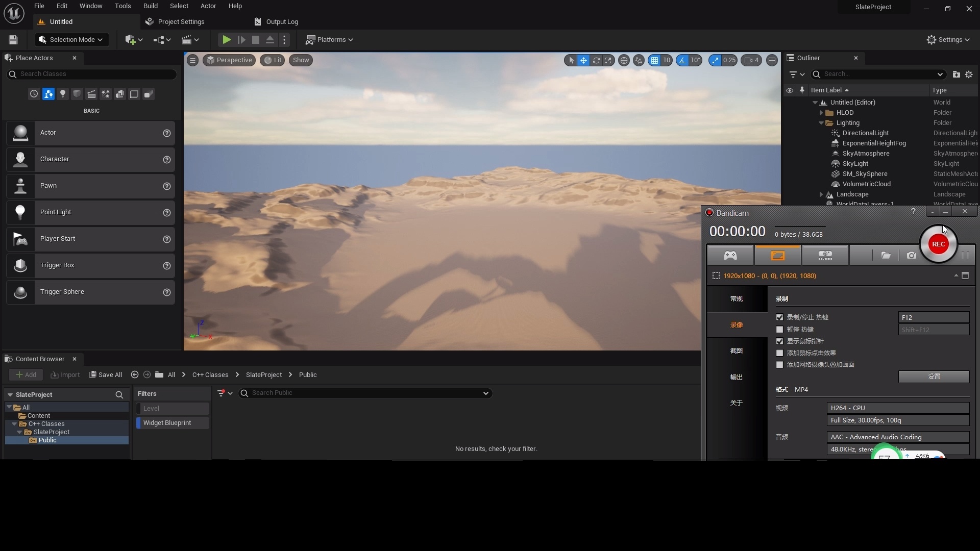Uncheck the record/stop hotkey F12 checkbox
This screenshot has height=551, width=980.
point(779,317)
